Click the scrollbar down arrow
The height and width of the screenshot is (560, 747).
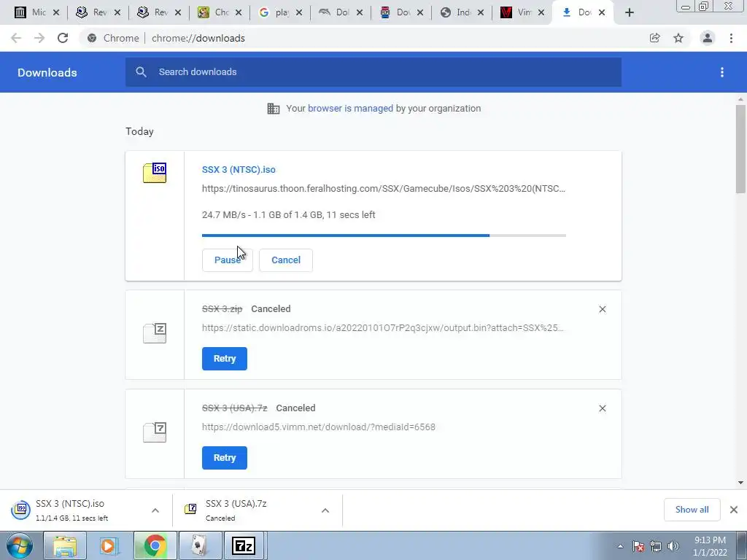(740, 483)
